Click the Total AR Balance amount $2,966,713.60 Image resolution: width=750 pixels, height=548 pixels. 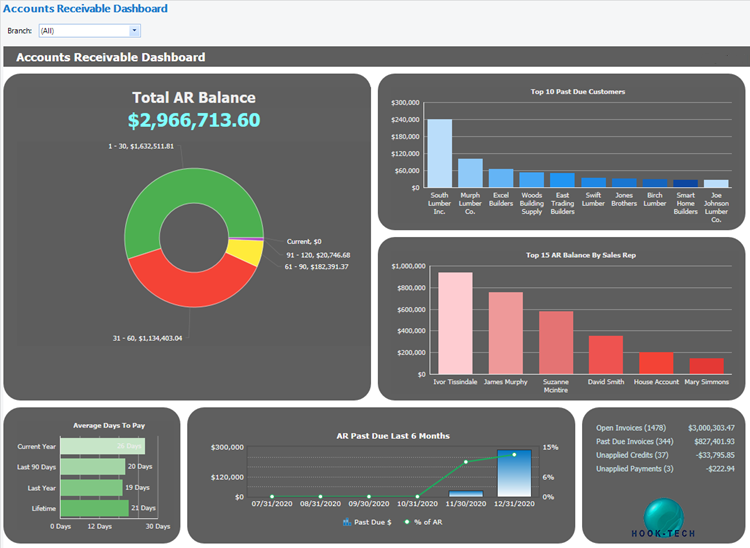[194, 120]
